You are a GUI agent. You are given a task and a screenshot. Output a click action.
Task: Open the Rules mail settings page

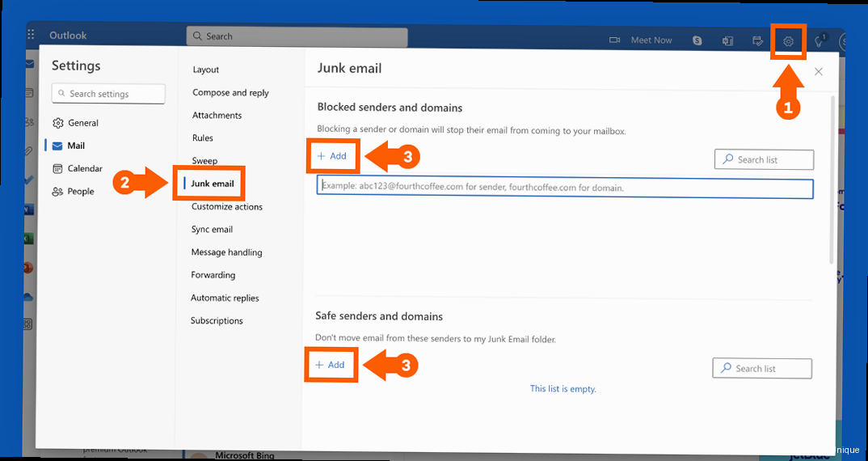tap(202, 138)
